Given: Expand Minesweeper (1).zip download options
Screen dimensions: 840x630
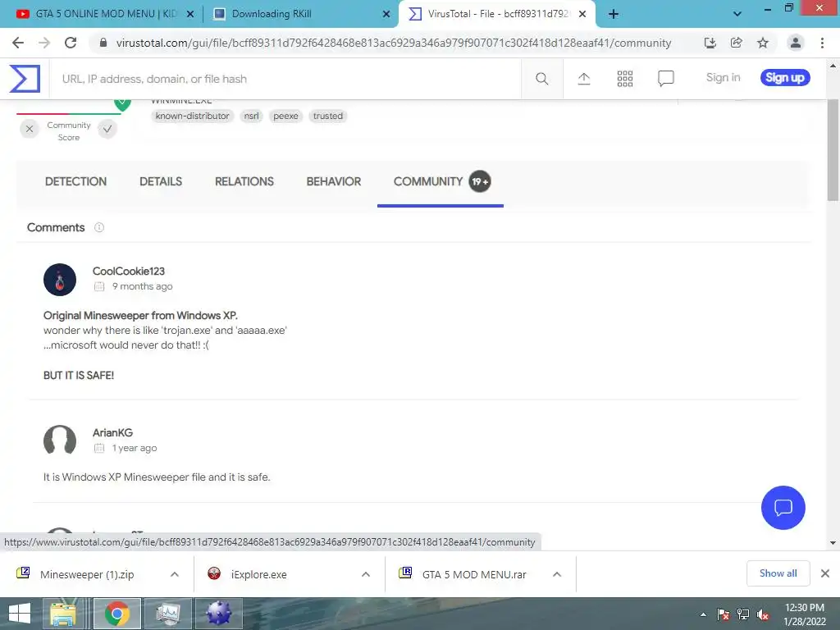Looking at the screenshot, I should tap(175, 574).
